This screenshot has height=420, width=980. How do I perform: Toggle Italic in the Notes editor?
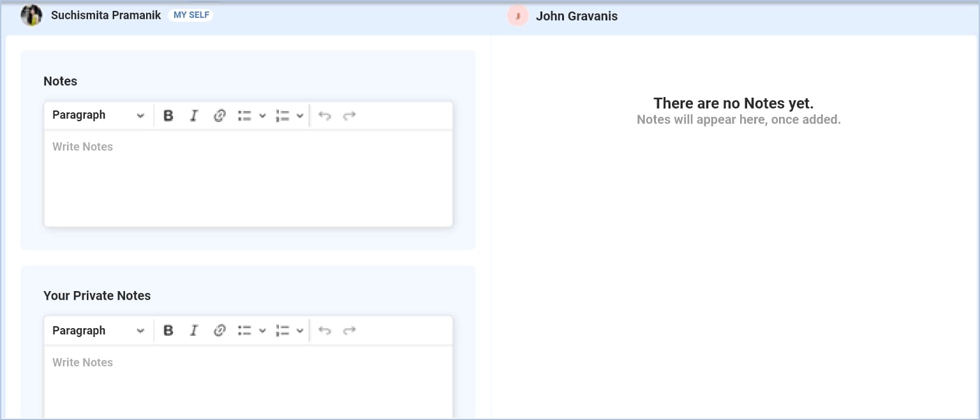[194, 116]
